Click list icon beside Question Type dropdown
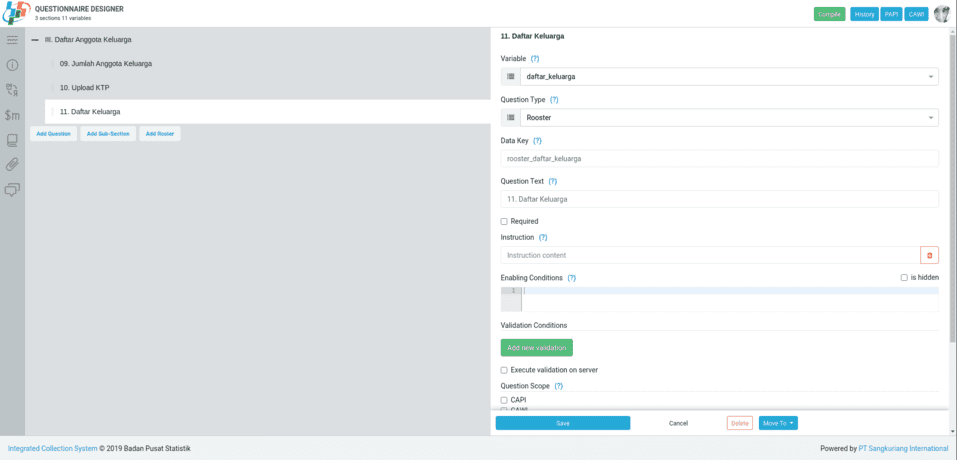957x460 pixels. (510, 118)
